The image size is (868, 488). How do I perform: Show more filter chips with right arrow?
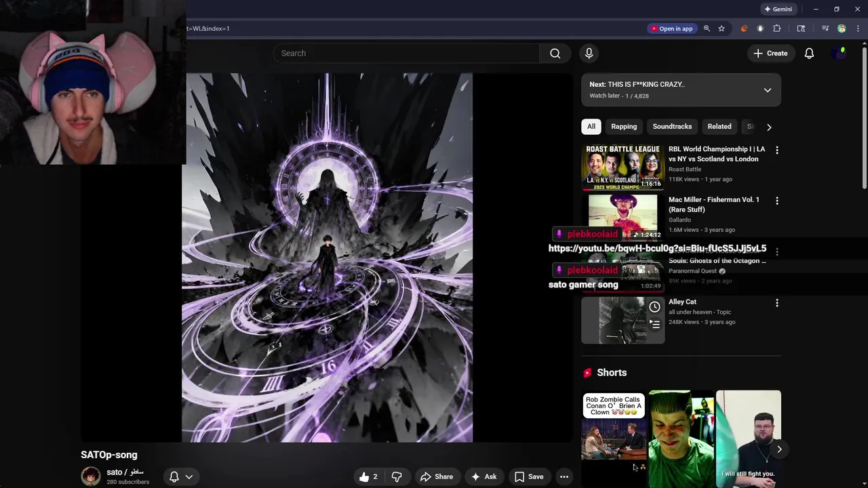[769, 127]
